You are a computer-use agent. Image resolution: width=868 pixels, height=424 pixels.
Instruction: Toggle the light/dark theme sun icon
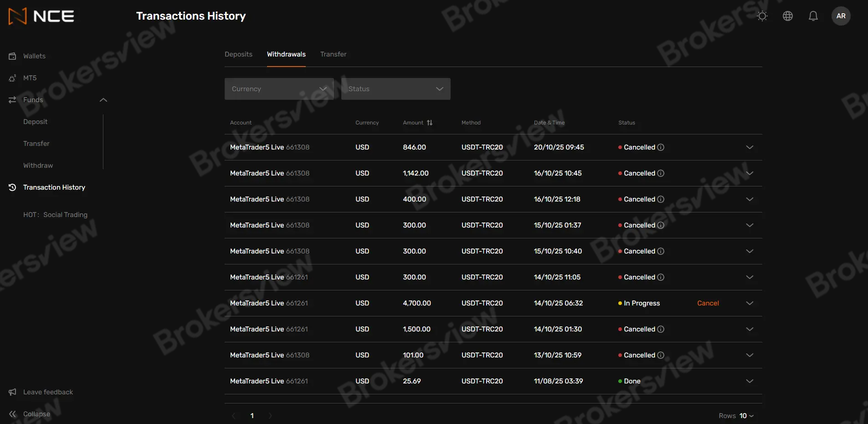762,16
